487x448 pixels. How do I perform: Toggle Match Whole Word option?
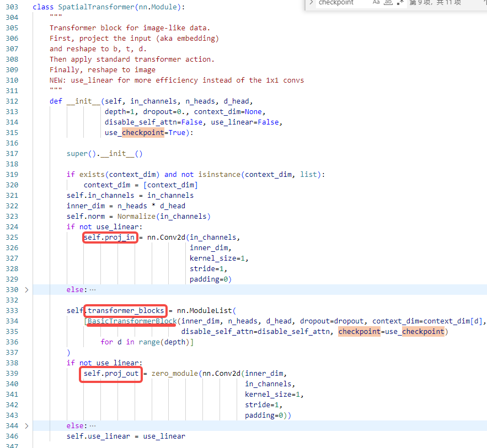(x=388, y=3)
